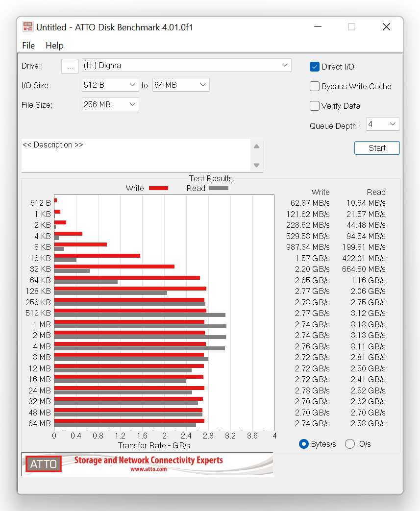Expand the 512 B minimum I/O size dropdown
The width and height of the screenshot is (420, 511).
coord(110,85)
